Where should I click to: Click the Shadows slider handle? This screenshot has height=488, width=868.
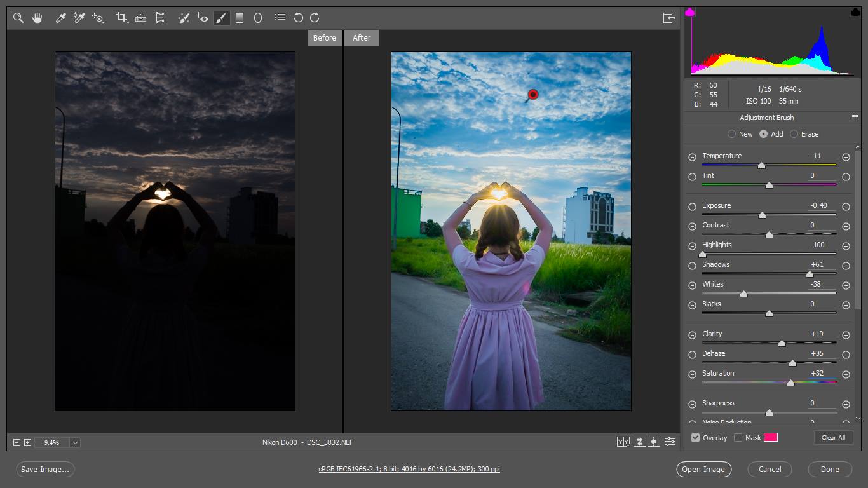(x=810, y=274)
